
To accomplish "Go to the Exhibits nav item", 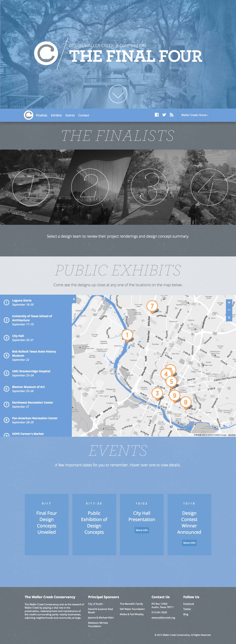I will click(56, 115).
